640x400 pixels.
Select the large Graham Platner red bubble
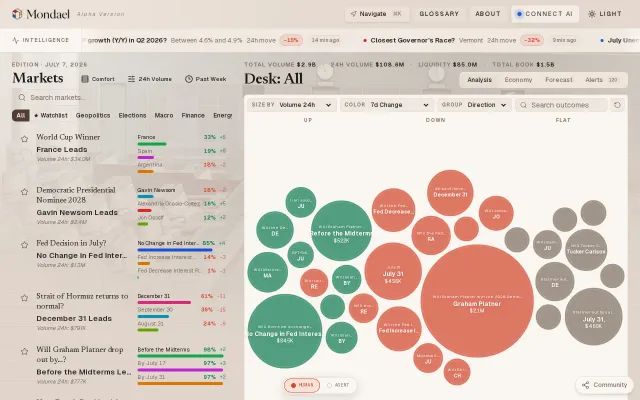coord(477,301)
